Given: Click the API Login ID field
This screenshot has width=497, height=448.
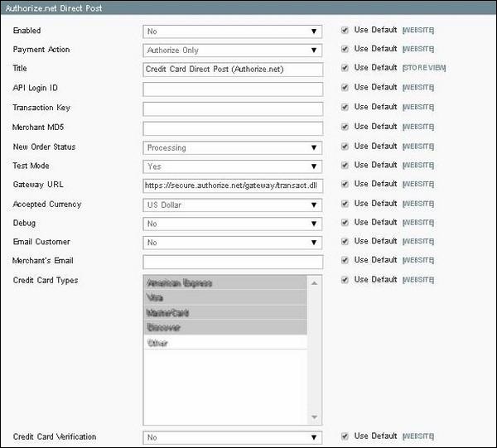Looking at the screenshot, I should (232, 89).
